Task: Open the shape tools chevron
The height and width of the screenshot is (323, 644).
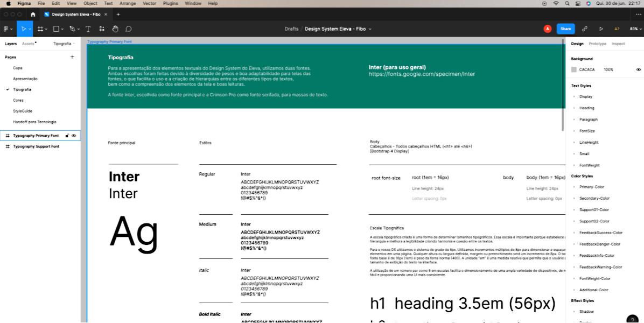Action: coord(62,29)
